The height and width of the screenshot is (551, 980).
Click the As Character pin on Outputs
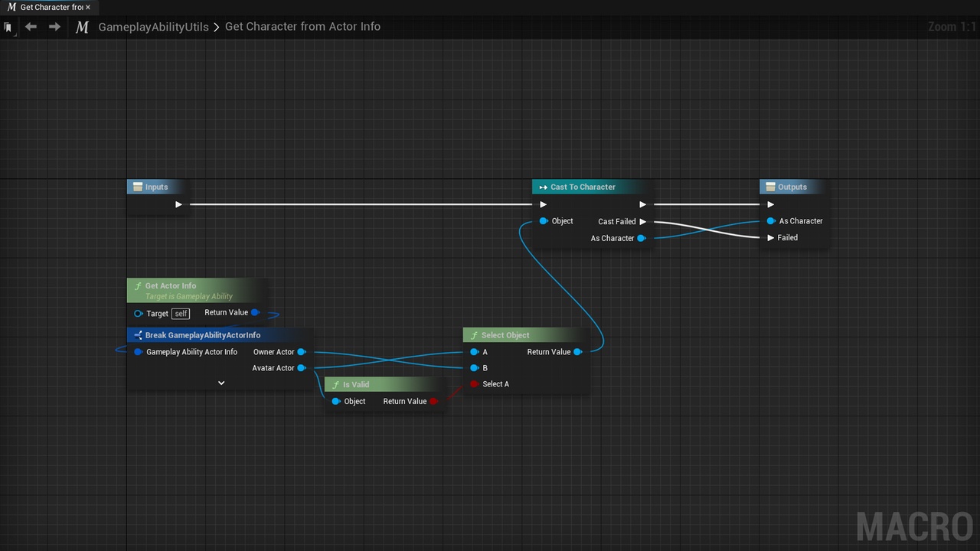pyautogui.click(x=771, y=221)
